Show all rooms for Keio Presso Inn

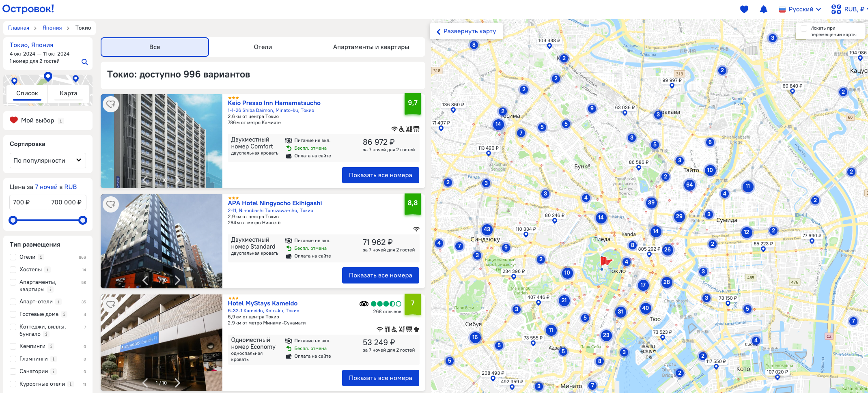click(380, 175)
